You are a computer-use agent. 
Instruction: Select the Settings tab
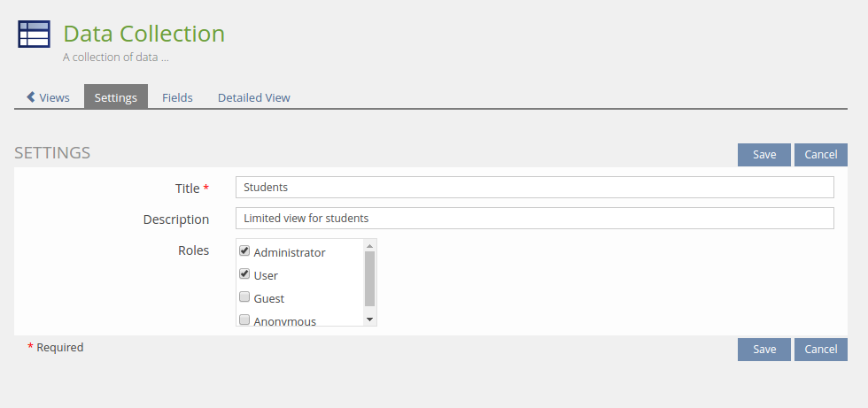[x=116, y=97]
